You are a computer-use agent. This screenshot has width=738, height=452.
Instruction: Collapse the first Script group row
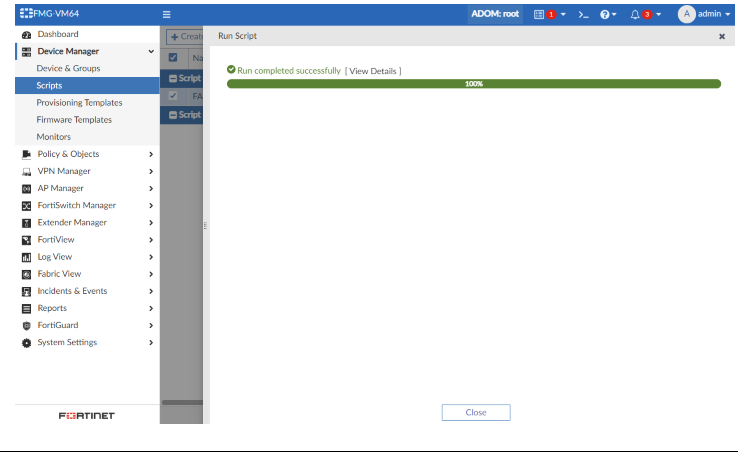(x=173, y=78)
